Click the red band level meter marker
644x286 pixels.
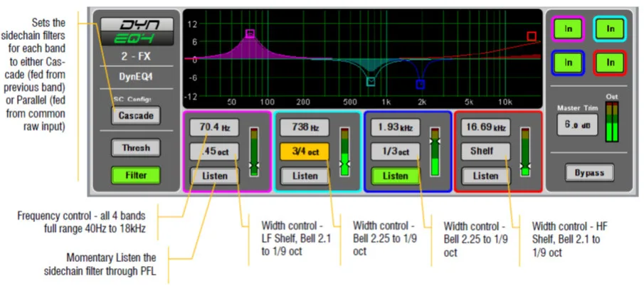[x=526, y=165]
